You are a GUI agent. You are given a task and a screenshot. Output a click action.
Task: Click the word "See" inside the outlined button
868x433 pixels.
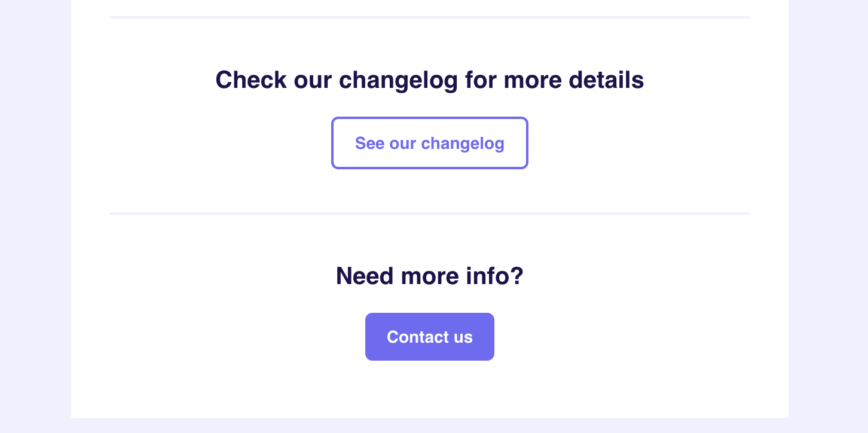[369, 144]
